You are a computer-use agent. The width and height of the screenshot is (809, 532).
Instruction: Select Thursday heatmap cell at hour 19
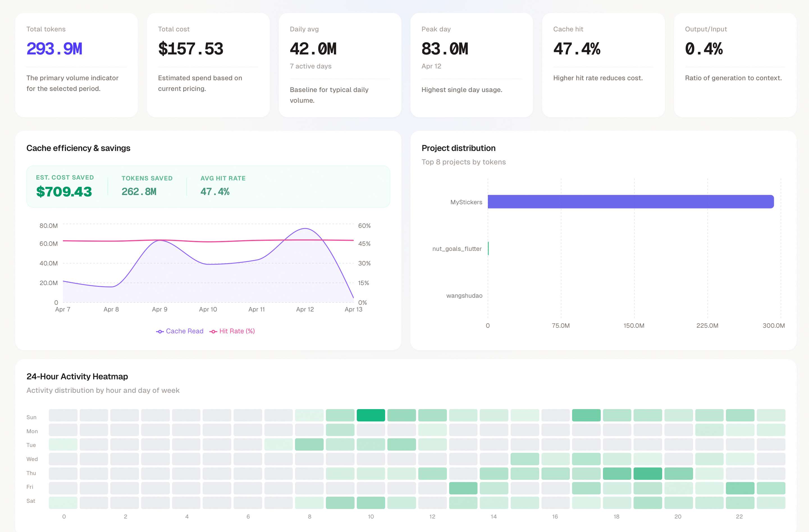[x=648, y=473]
